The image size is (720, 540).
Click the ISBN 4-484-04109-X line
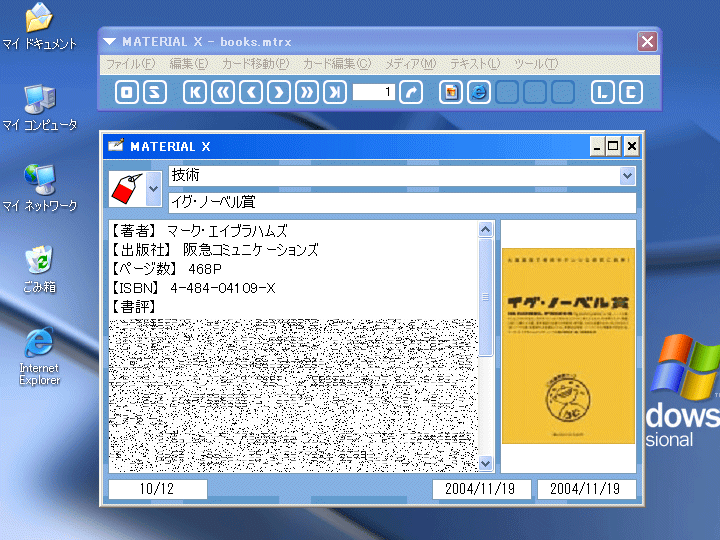pos(193,288)
